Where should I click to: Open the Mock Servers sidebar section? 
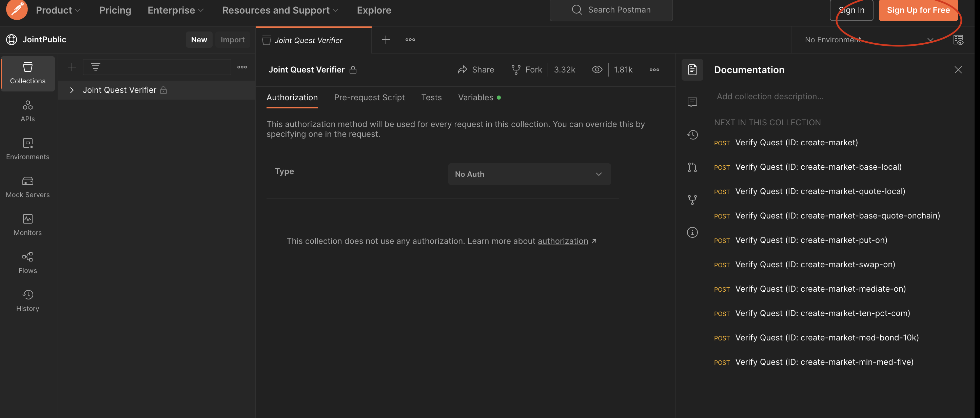(27, 187)
